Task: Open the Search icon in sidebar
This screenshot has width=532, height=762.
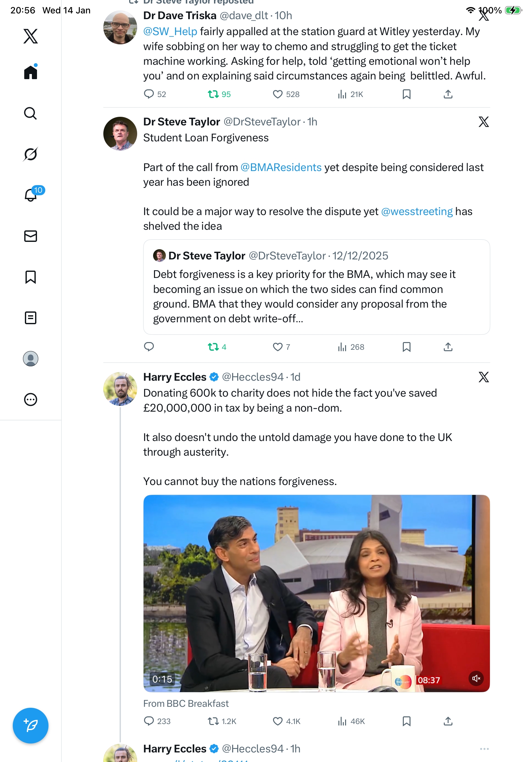Action: point(31,114)
